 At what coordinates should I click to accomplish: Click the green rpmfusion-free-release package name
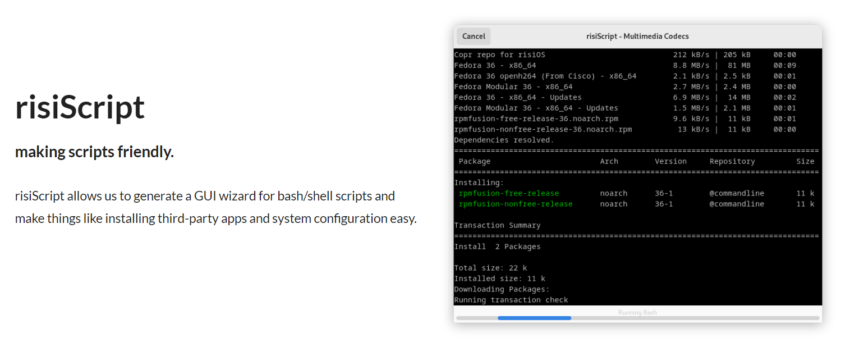point(509,193)
